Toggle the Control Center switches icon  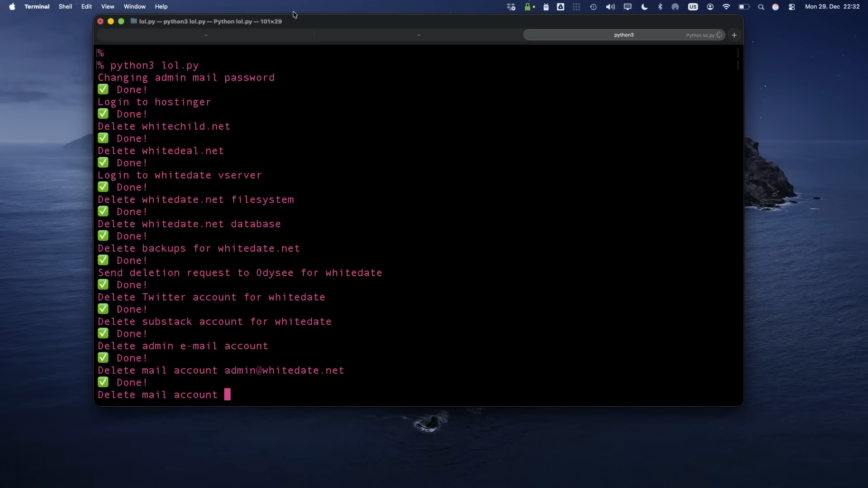791,7
